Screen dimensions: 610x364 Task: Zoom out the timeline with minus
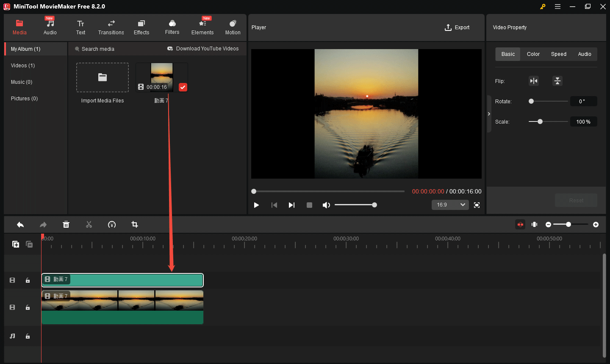click(548, 225)
